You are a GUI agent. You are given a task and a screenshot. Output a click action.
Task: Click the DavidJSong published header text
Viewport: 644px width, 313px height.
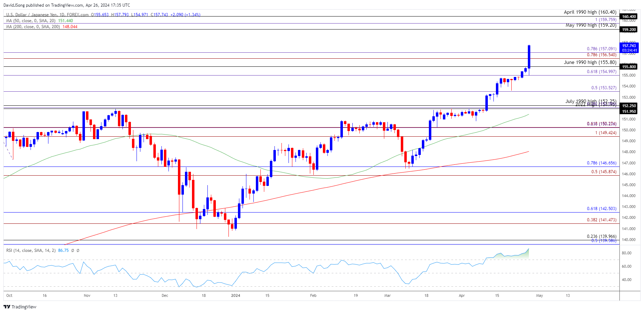67,5
